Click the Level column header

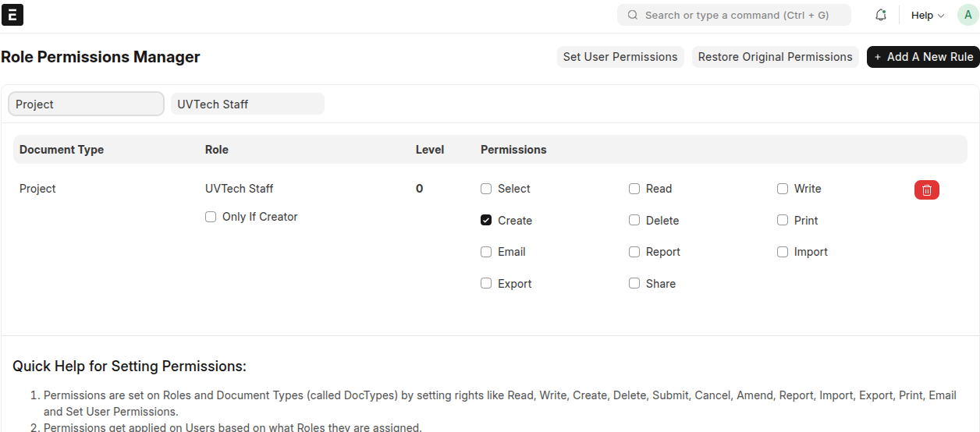[430, 150]
